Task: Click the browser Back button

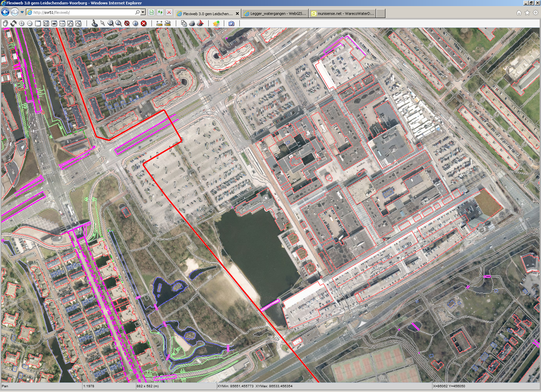Action: coord(5,13)
